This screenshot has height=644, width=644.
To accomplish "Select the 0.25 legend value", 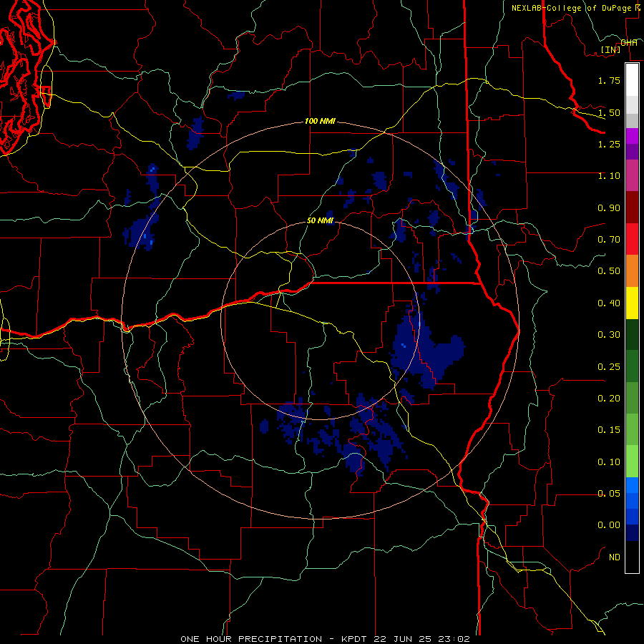I will [609, 367].
